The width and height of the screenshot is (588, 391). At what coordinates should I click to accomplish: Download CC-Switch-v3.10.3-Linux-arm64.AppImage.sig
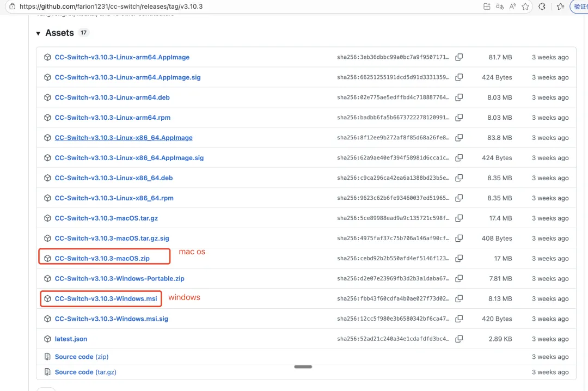pyautogui.click(x=127, y=77)
